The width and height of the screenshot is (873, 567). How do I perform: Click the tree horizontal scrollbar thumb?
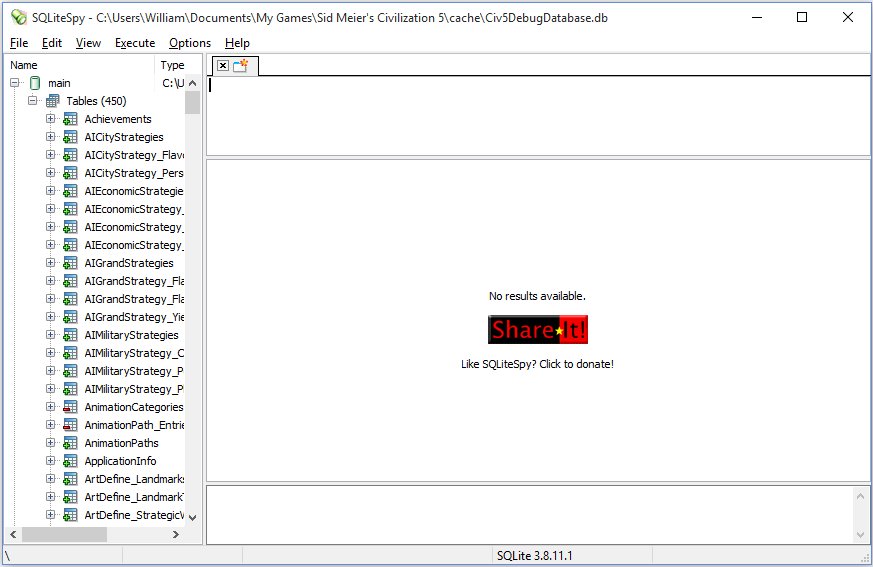tap(64, 535)
